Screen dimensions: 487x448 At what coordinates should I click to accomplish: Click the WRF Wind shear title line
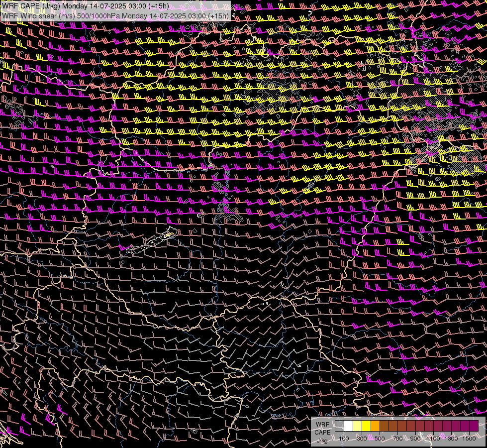tap(115, 16)
